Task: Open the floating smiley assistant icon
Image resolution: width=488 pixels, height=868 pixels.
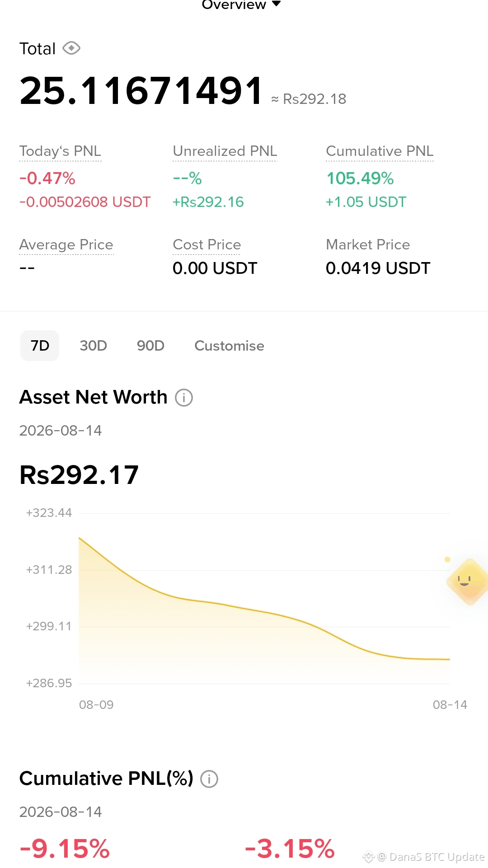Action: [468, 582]
